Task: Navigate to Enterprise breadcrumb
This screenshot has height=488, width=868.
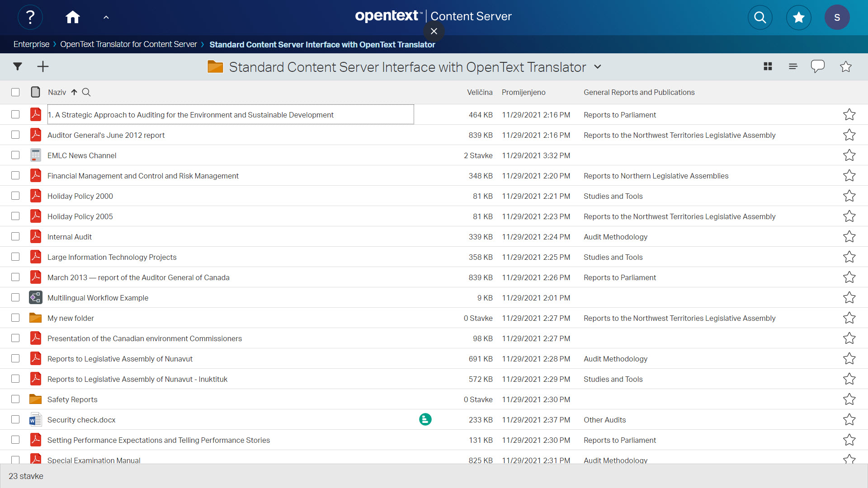Action: pyautogui.click(x=31, y=44)
